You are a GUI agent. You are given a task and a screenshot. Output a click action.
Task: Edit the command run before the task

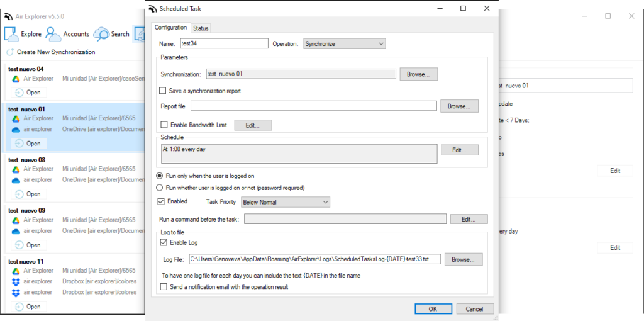tap(469, 219)
